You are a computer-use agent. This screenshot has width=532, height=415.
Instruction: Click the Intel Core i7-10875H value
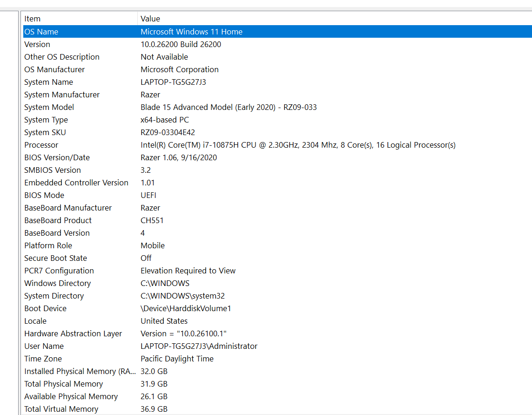pos(298,145)
